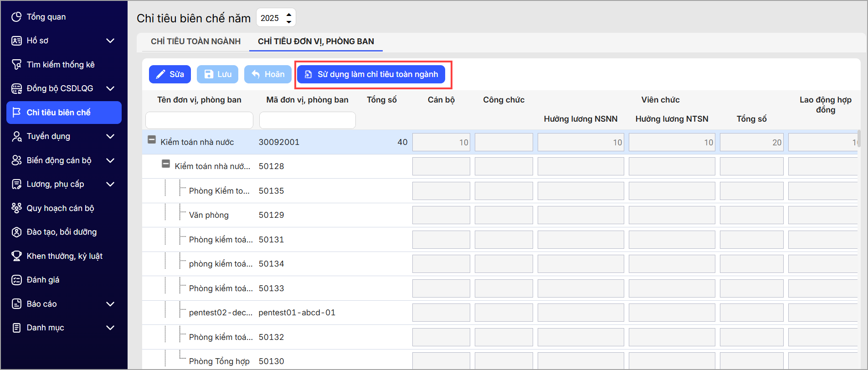Increase the year 2025 using stepper up arrow
868x370 pixels.
point(289,15)
